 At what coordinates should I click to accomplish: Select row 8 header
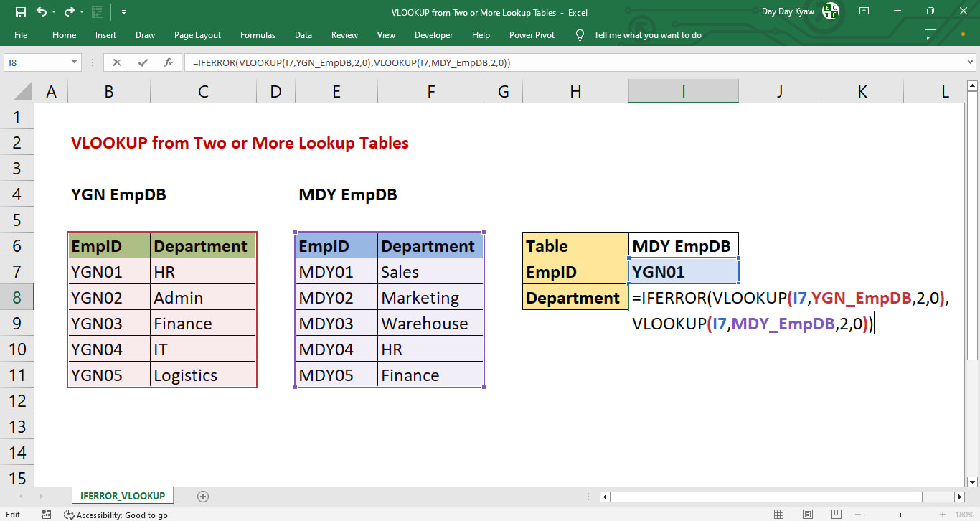pyautogui.click(x=17, y=298)
